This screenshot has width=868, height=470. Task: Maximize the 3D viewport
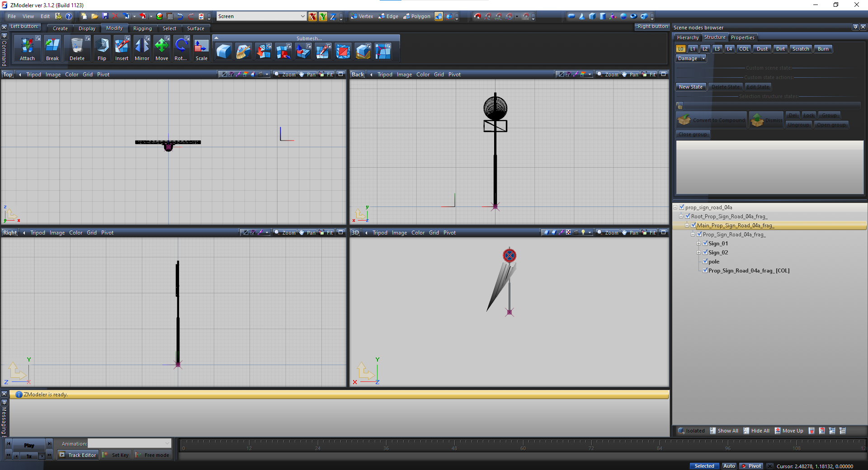tap(663, 232)
